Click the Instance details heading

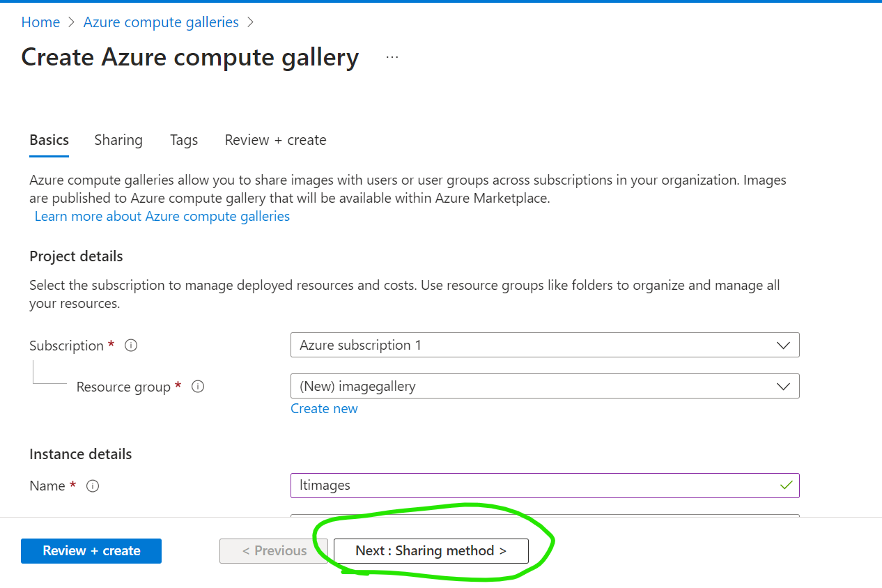pos(81,454)
